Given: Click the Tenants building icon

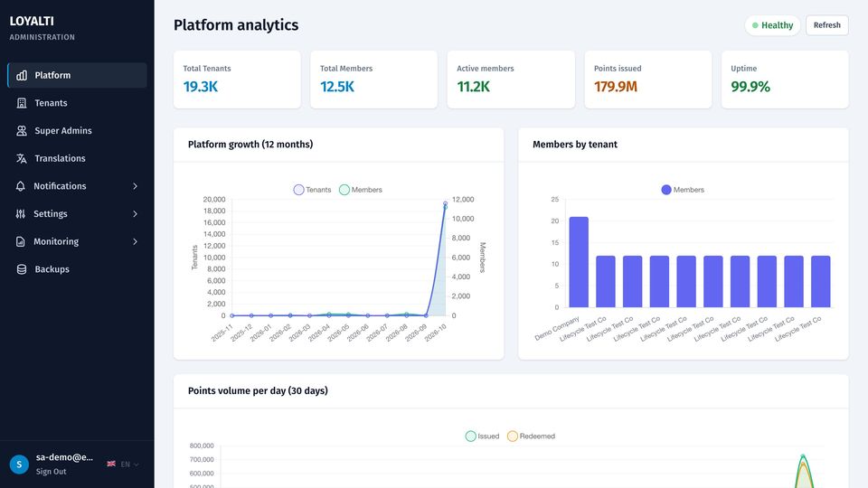Looking at the screenshot, I should click(x=22, y=103).
